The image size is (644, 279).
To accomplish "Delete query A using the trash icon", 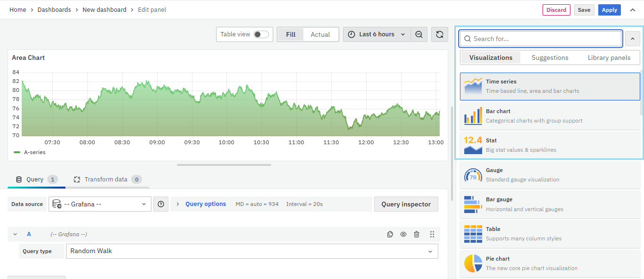I will 417,234.
